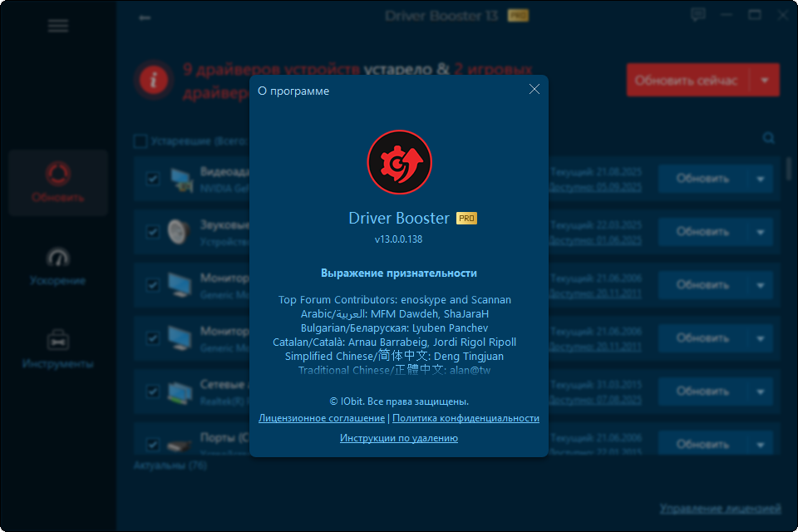798x532 pixels.
Task: Open the Лицензионное соглашение link
Action: [322, 418]
